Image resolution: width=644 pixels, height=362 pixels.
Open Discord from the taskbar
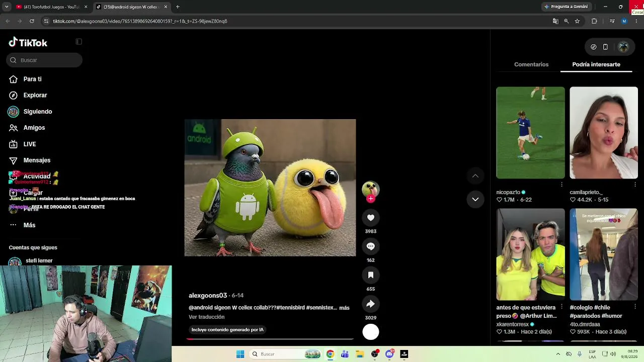tap(389, 354)
